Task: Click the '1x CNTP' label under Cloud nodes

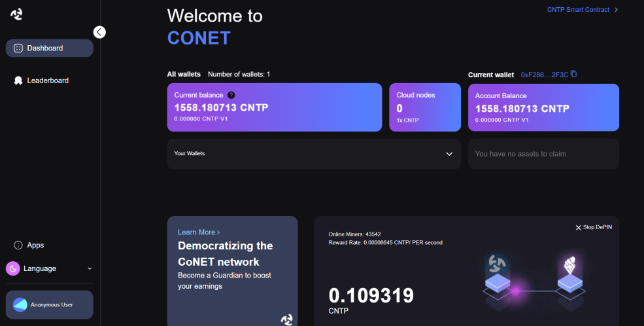Action: coord(407,120)
